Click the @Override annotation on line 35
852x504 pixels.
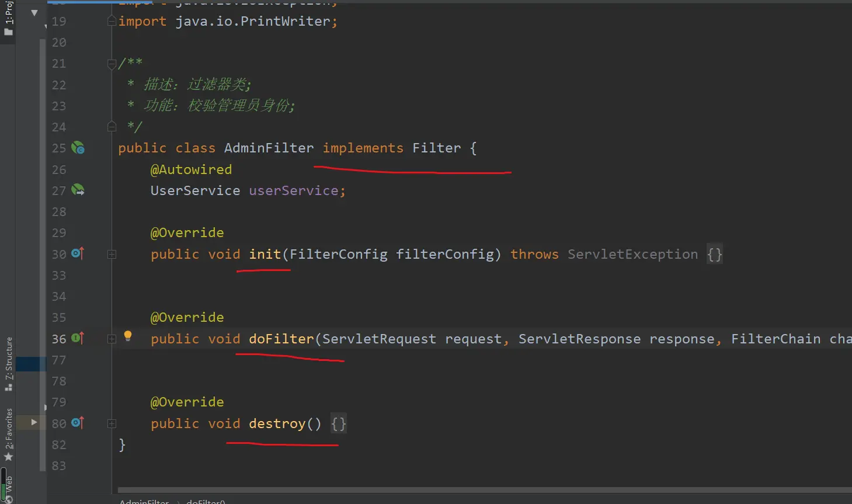(187, 317)
